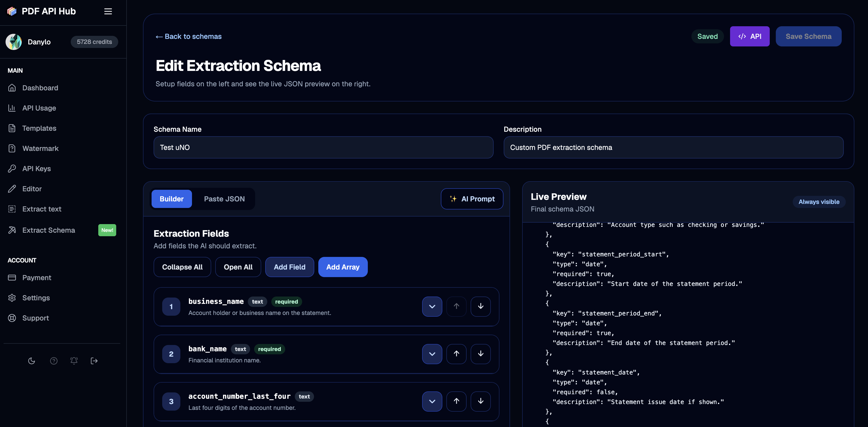Move account_number_last_four field up
868x427 pixels.
pyautogui.click(x=456, y=401)
